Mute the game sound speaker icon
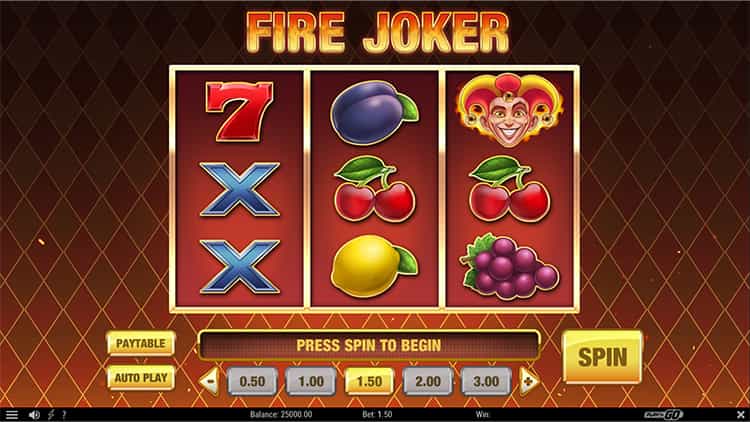The height and width of the screenshot is (422, 750). 34,415
